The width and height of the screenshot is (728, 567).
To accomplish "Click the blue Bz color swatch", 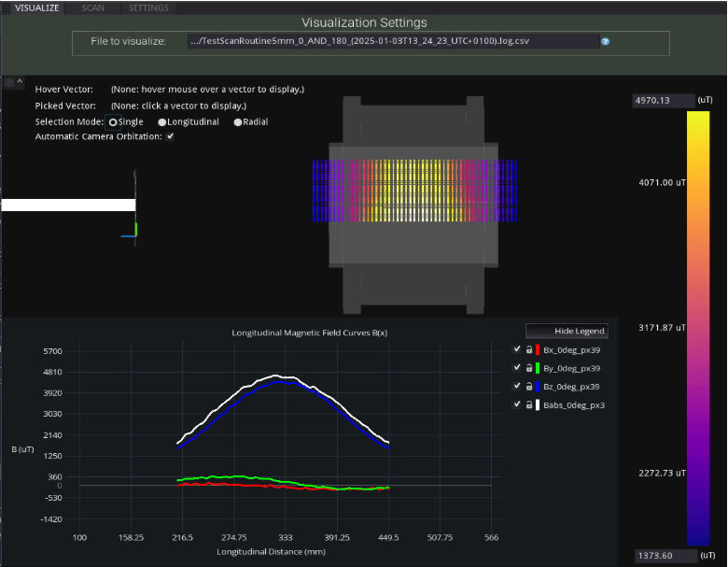I will tap(539, 386).
